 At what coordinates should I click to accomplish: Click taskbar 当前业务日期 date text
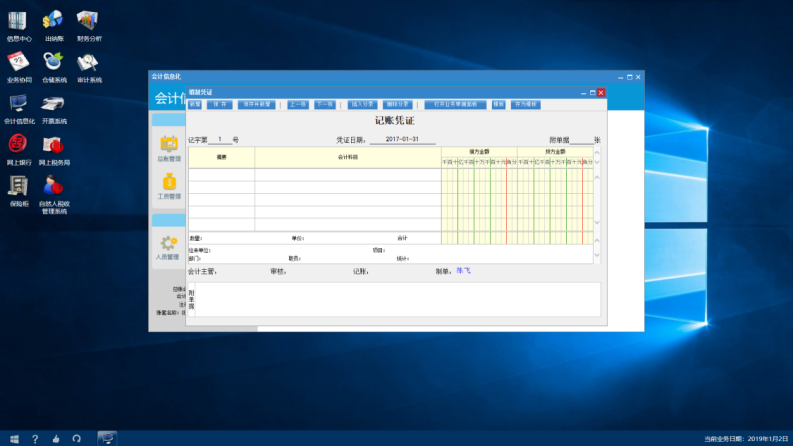(x=746, y=439)
